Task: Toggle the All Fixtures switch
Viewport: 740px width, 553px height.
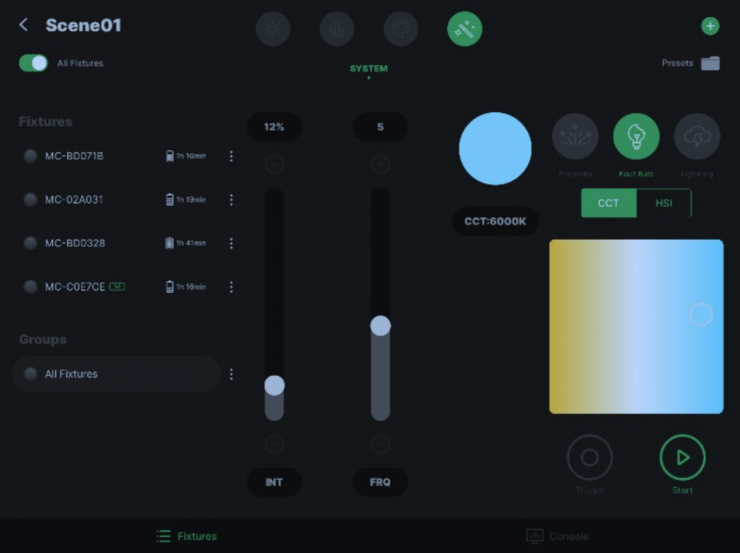Action: click(x=33, y=63)
